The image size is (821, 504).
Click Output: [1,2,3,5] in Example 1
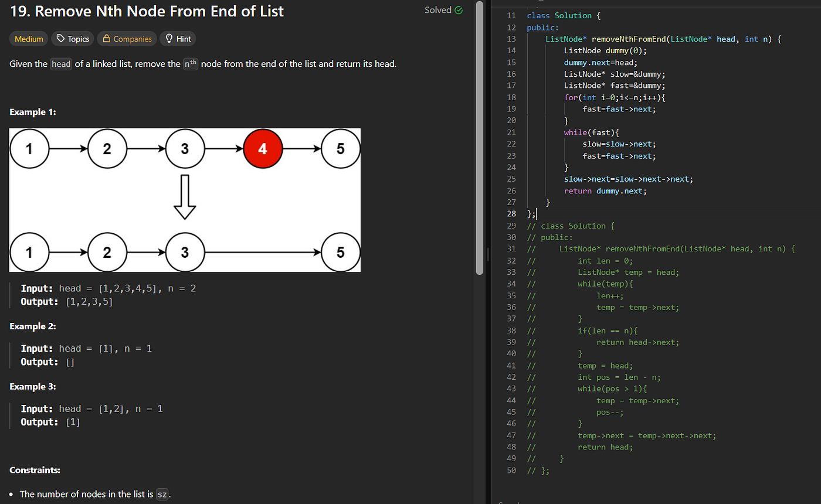coord(67,302)
